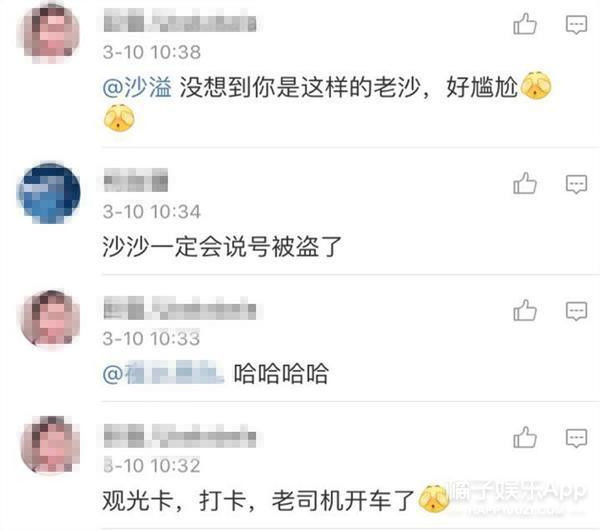Screen dimensions: 600x531
Task: Reply to the 老司机开车了 comment
Action: point(576,438)
